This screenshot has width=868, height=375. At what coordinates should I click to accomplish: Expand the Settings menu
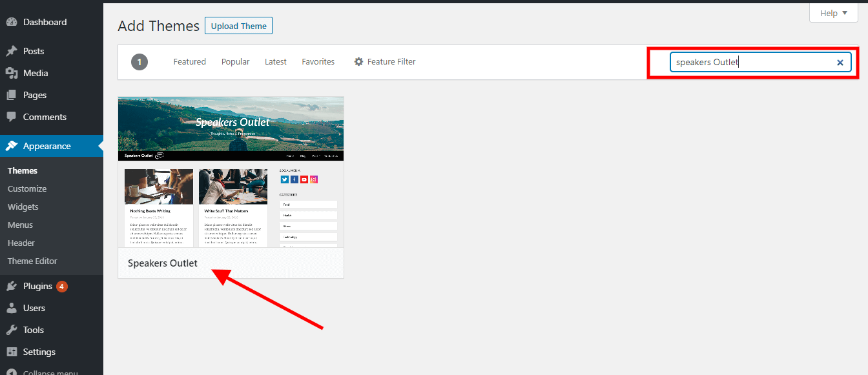pyautogui.click(x=37, y=352)
